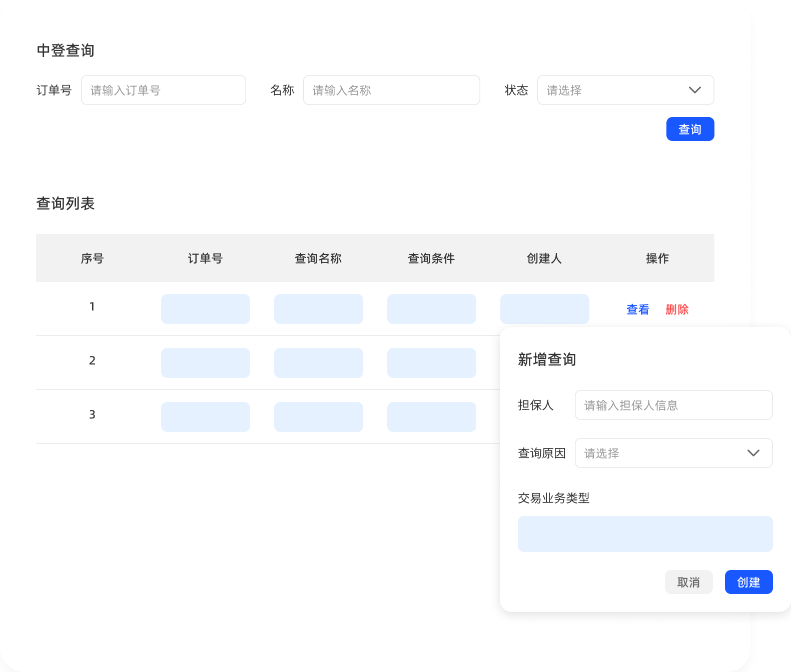Image resolution: width=791 pixels, height=672 pixels.
Task: Click chevron arrow in 查询原因 dropdown
Action: [753, 453]
